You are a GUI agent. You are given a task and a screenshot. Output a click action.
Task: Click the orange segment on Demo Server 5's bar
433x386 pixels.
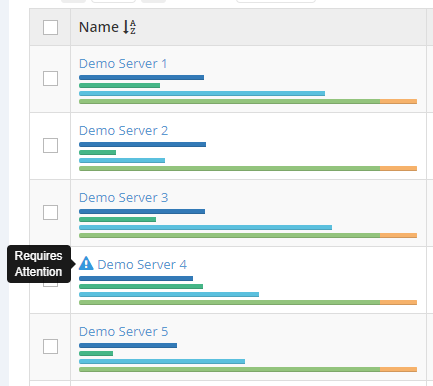pos(398,369)
